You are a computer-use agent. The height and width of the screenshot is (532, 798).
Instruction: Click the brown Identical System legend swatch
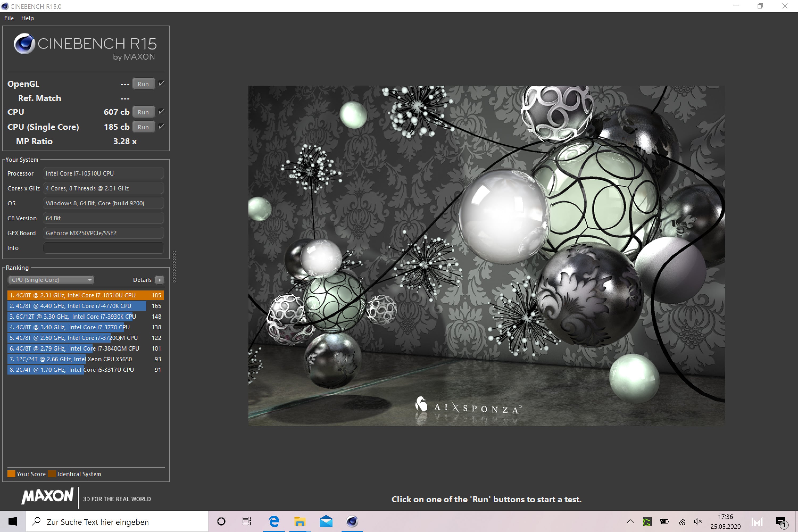point(52,474)
